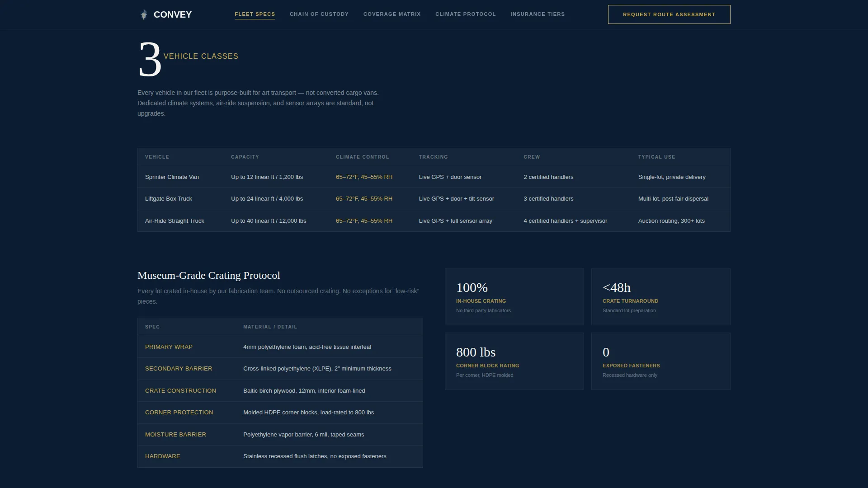The image size is (868, 488).
Task: Click climate value in Liftgate Box Truck row
Action: 364,199
